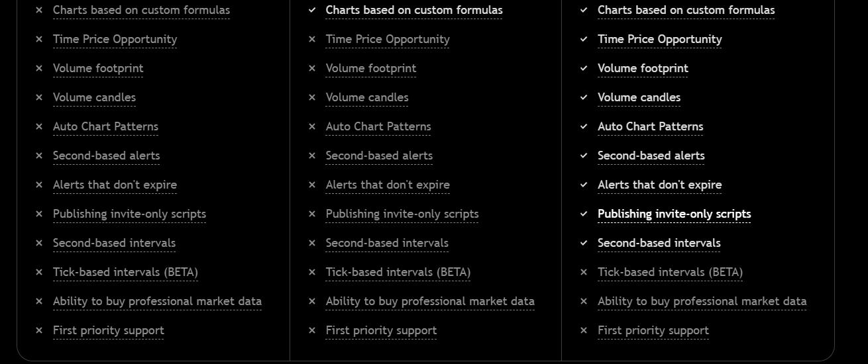Click X icon next to middle column's Volume candles
Screen dimensions: 868x364
click(x=312, y=97)
